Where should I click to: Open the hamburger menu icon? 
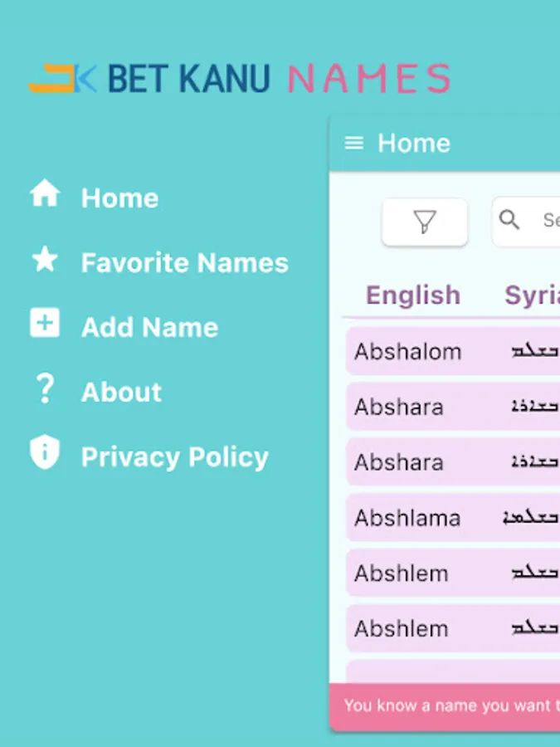pyautogui.click(x=354, y=144)
